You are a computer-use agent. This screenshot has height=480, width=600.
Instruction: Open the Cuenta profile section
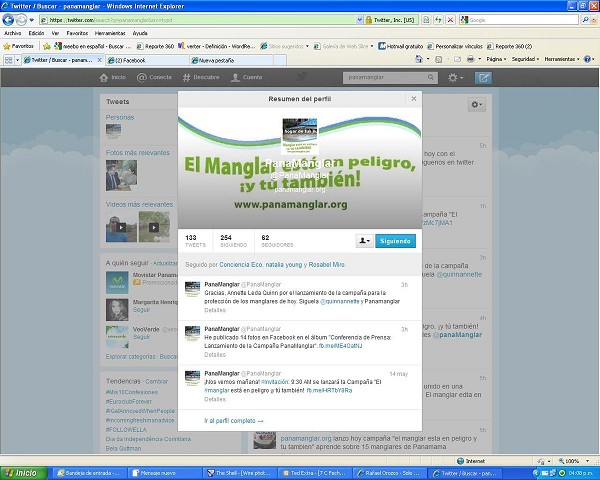pyautogui.click(x=248, y=77)
